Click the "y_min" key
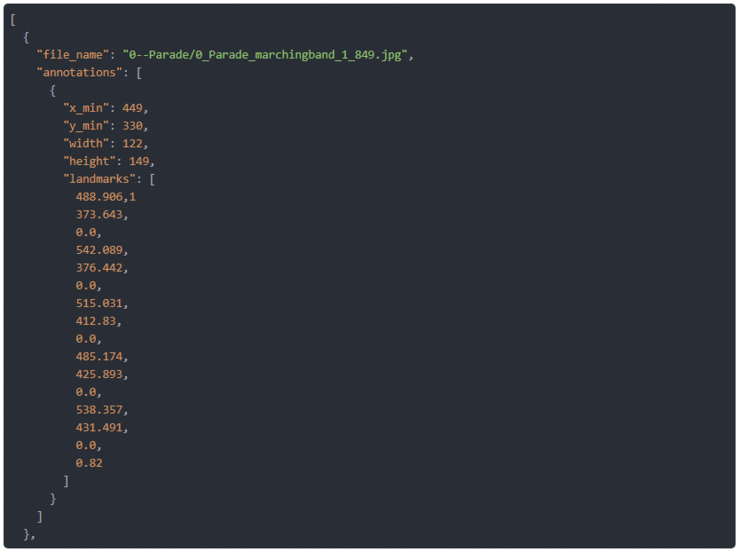 coord(87,126)
